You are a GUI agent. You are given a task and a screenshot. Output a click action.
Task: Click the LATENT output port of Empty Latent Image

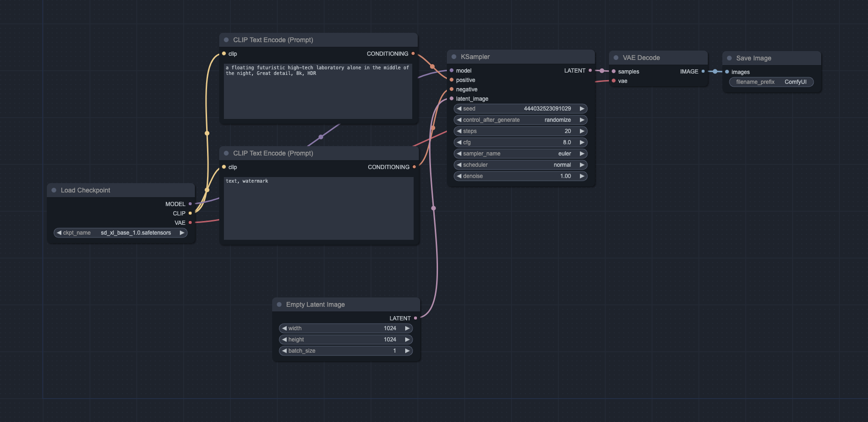[415, 318]
